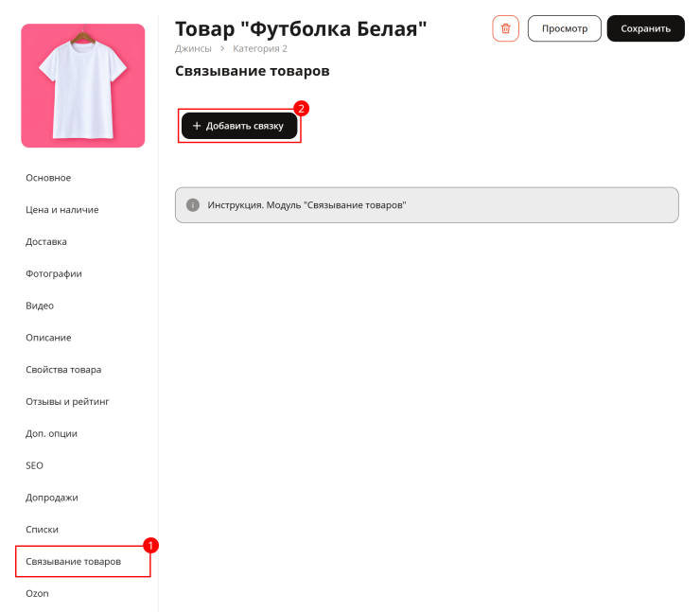Click the white t-shirt product thumbnail
Screen dimensions: 700x612
[83, 86]
